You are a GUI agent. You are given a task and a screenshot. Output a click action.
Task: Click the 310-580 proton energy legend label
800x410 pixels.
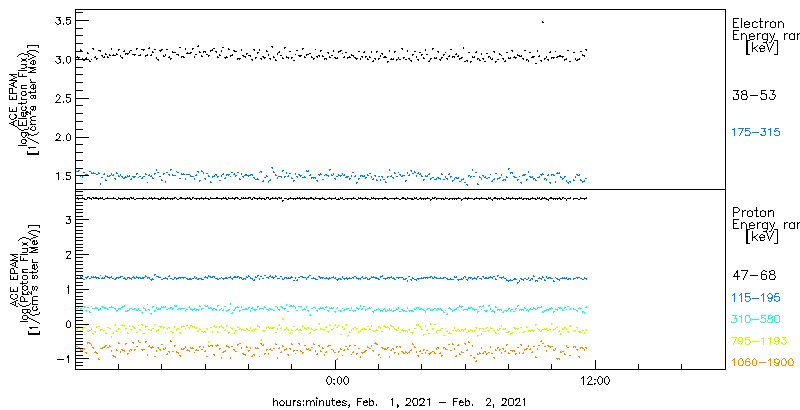click(x=756, y=320)
